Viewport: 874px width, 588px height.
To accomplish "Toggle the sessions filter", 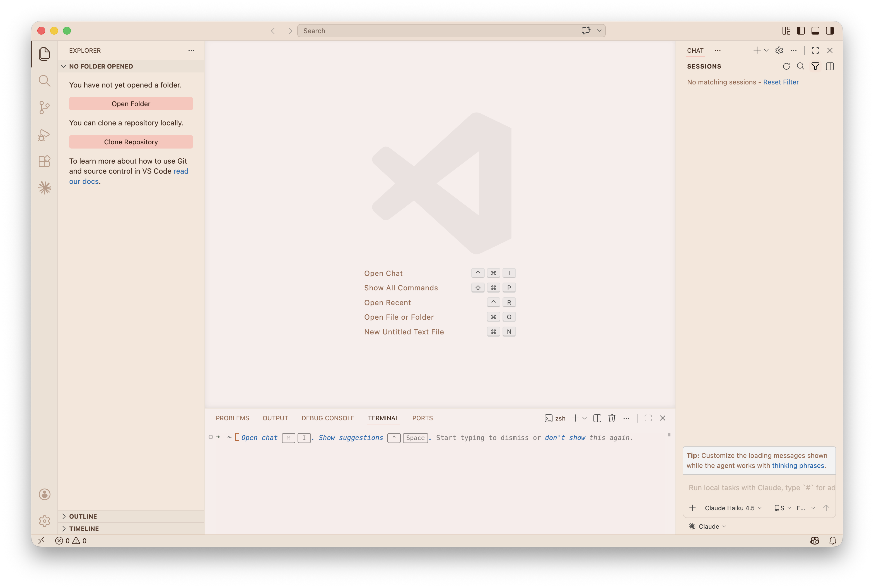I will pos(815,66).
